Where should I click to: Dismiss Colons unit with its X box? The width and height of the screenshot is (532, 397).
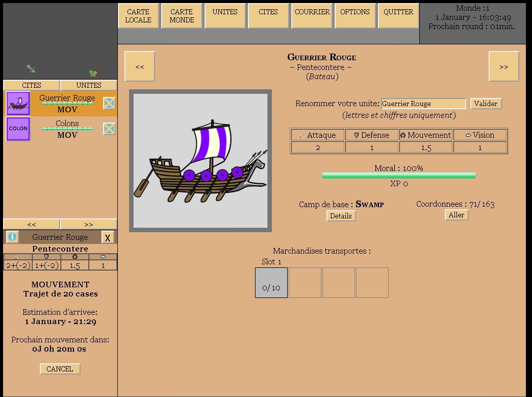(109, 129)
